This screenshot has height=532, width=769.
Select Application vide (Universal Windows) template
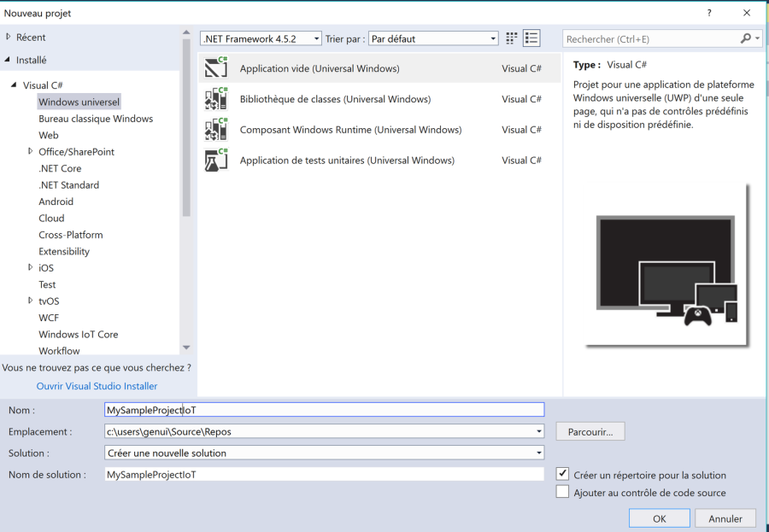pos(379,68)
